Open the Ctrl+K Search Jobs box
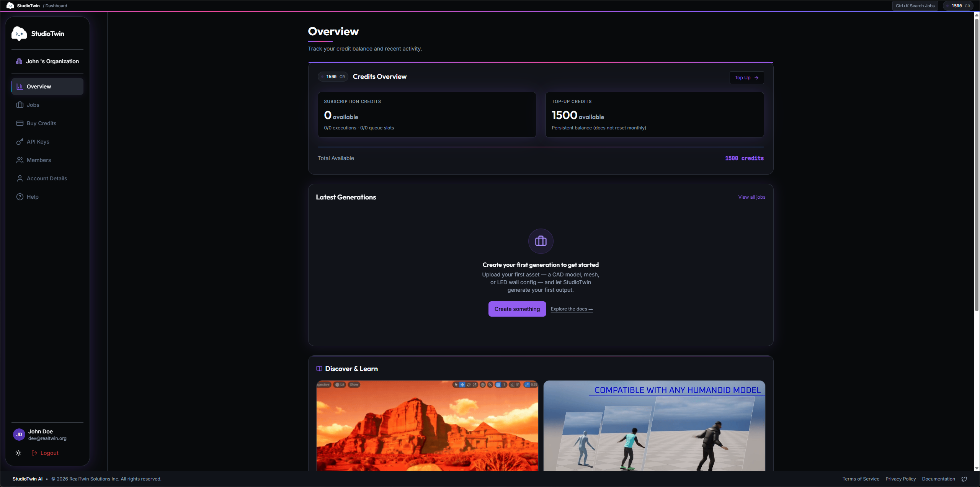The image size is (980, 487). click(x=915, y=6)
